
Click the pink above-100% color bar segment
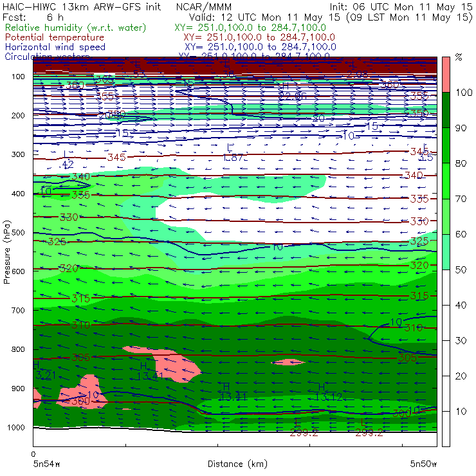446,75
